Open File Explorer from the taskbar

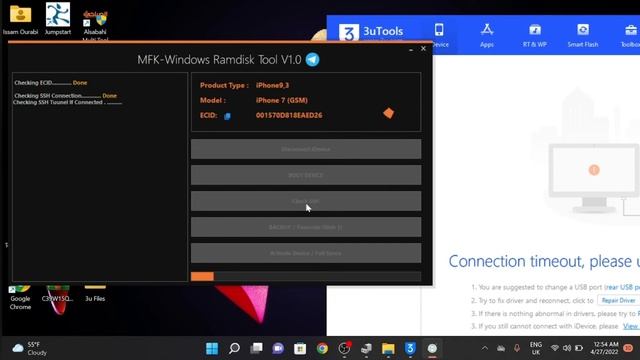tap(388, 348)
